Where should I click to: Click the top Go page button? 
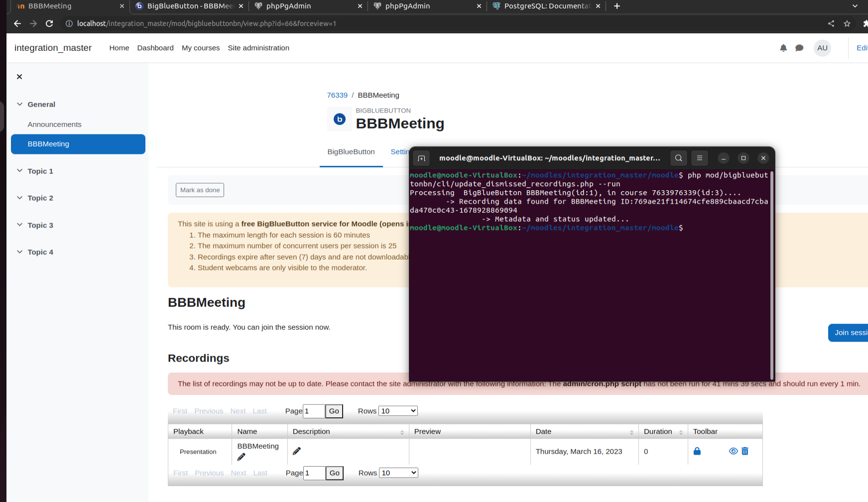click(x=334, y=411)
